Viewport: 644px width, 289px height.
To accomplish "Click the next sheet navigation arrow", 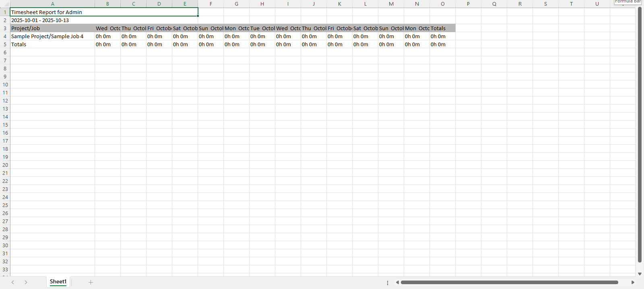I will click(26, 282).
